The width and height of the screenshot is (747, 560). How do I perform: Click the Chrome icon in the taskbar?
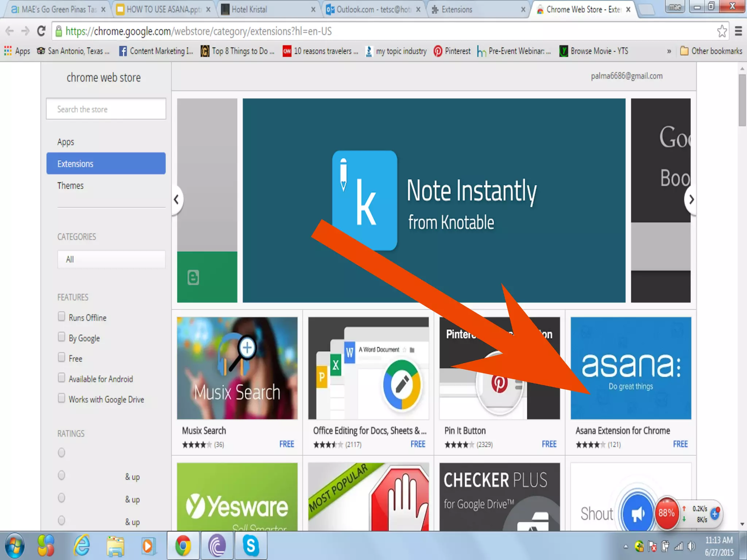pyautogui.click(x=183, y=546)
